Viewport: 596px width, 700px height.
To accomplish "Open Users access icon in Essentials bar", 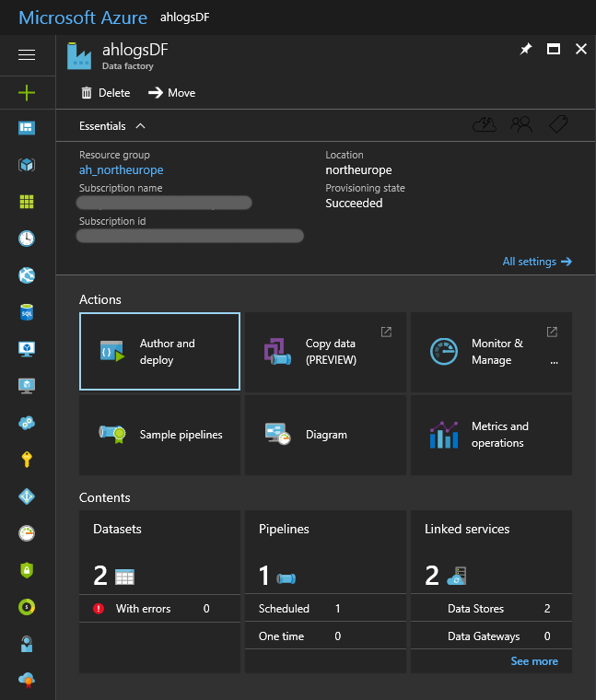I will (x=521, y=124).
